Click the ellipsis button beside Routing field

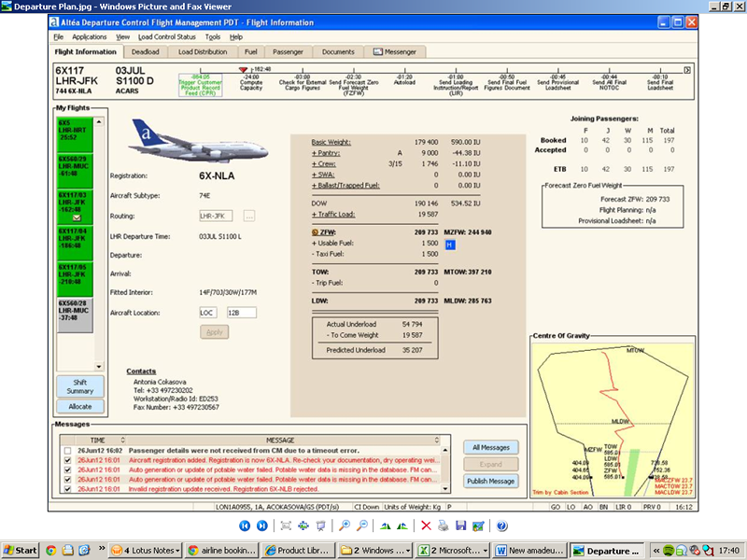[x=249, y=217]
